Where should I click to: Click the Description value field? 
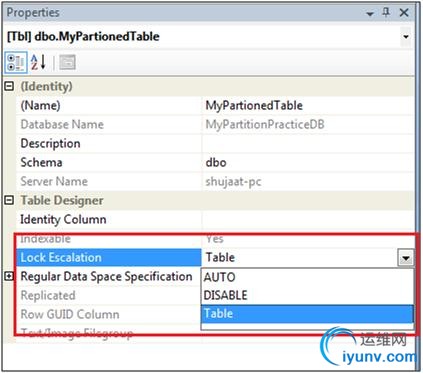pyautogui.click(x=307, y=143)
